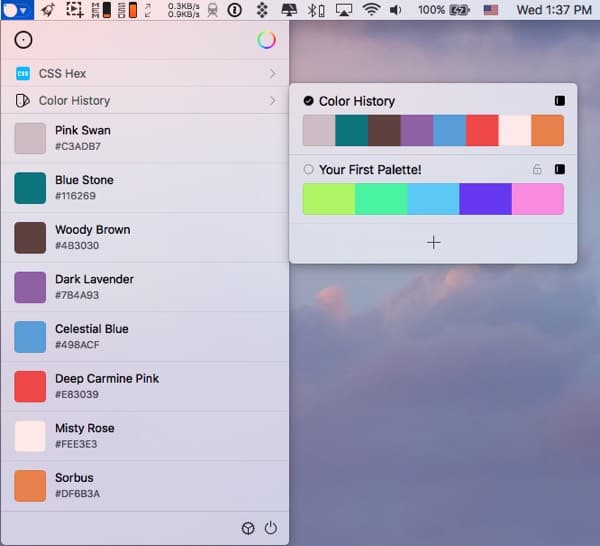
Task: Open the rainbow color wheel icon
Action: pyautogui.click(x=266, y=40)
